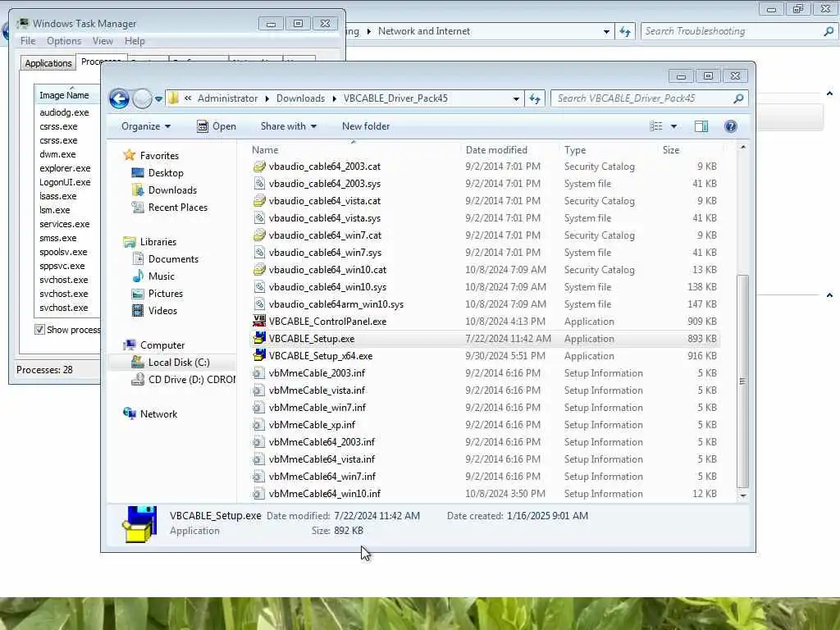Open Videos library in navigation pane

162,311
